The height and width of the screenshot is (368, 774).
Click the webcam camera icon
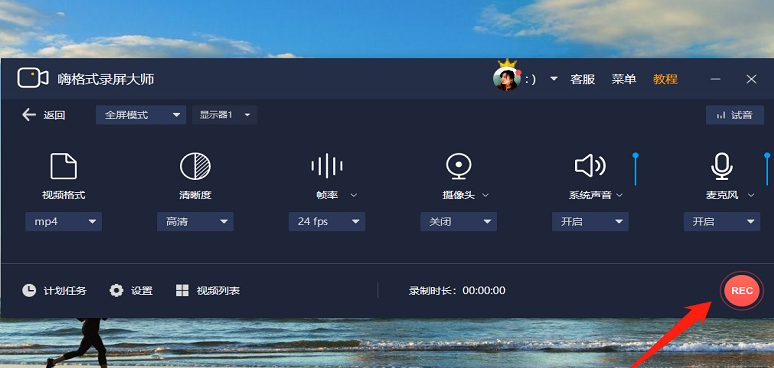(459, 166)
